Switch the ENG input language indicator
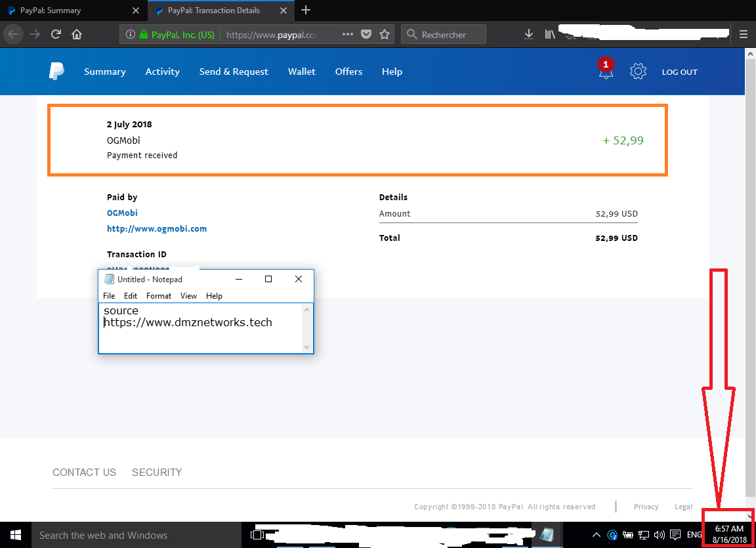This screenshot has height=548, width=756. (694, 535)
